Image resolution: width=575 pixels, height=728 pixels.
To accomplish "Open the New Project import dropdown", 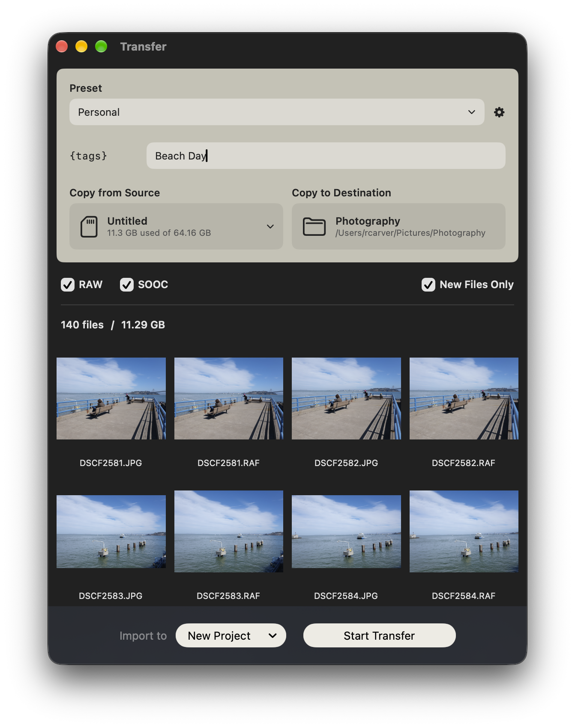I will pyautogui.click(x=231, y=635).
